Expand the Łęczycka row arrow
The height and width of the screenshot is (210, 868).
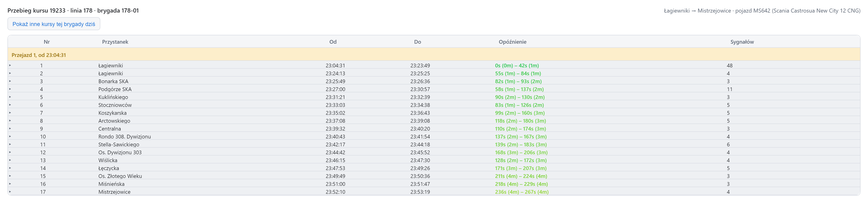pos(10,168)
